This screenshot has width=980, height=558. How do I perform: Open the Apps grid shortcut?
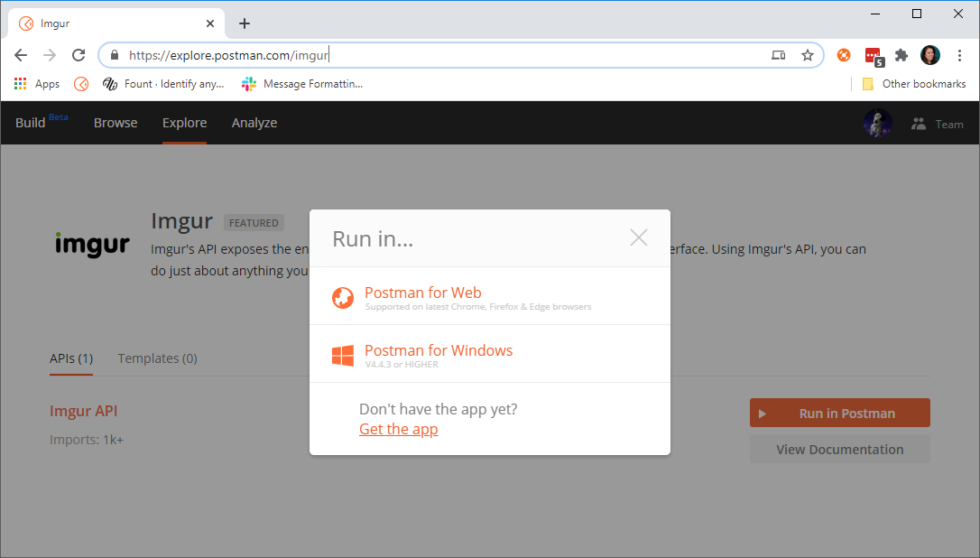37,84
